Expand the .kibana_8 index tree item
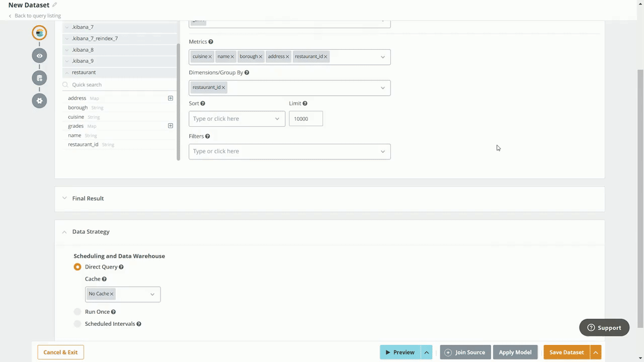The image size is (644, 362). point(67,50)
